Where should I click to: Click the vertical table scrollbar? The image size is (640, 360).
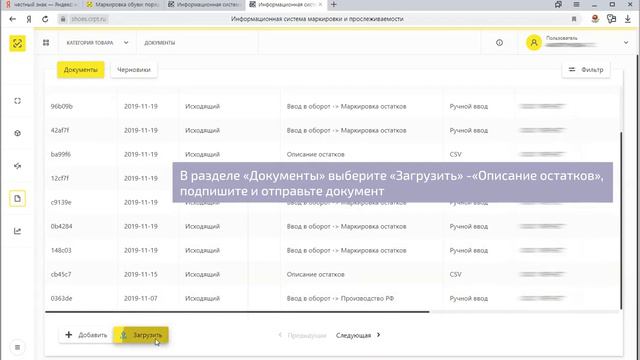pos(621,220)
